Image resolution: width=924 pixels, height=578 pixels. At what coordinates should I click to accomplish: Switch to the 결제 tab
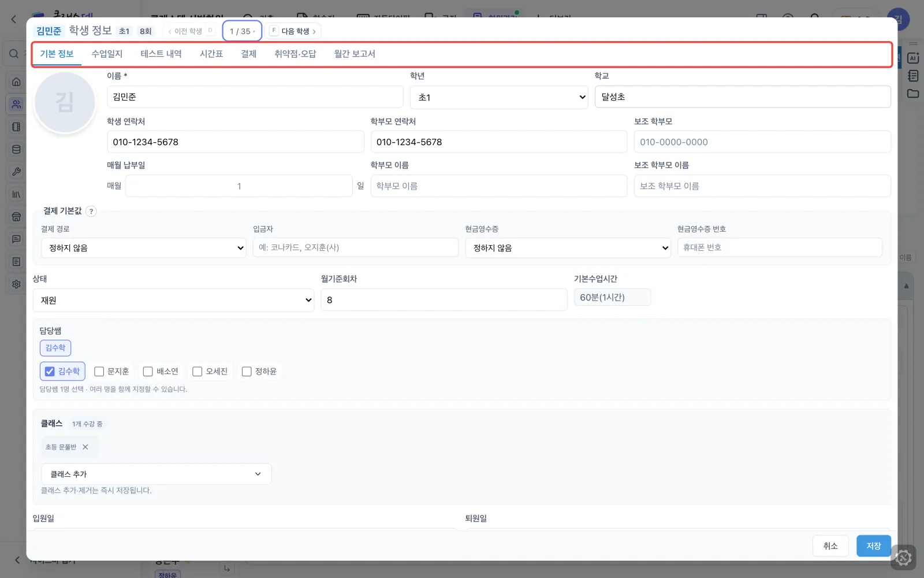click(248, 54)
